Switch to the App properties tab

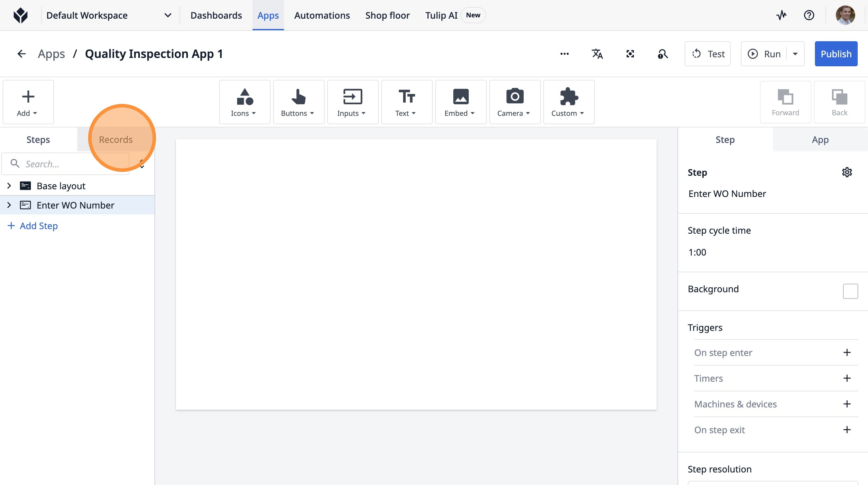[x=820, y=140]
